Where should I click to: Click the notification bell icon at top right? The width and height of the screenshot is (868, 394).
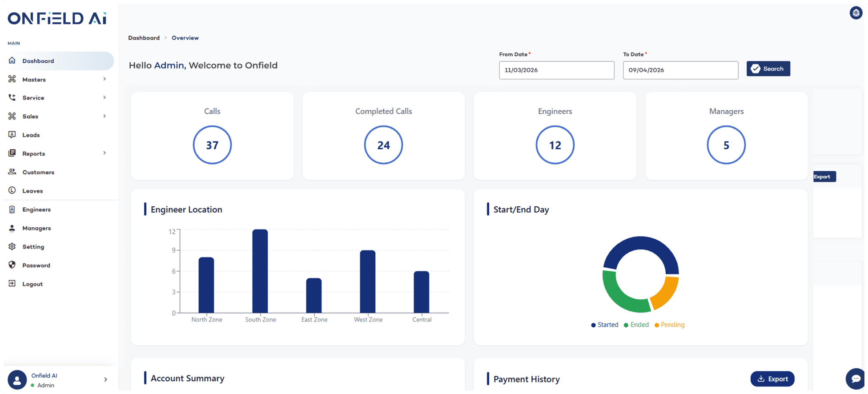coord(856,13)
